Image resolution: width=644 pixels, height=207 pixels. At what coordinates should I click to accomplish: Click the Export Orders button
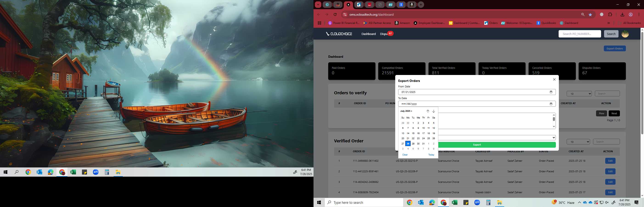[614, 48]
